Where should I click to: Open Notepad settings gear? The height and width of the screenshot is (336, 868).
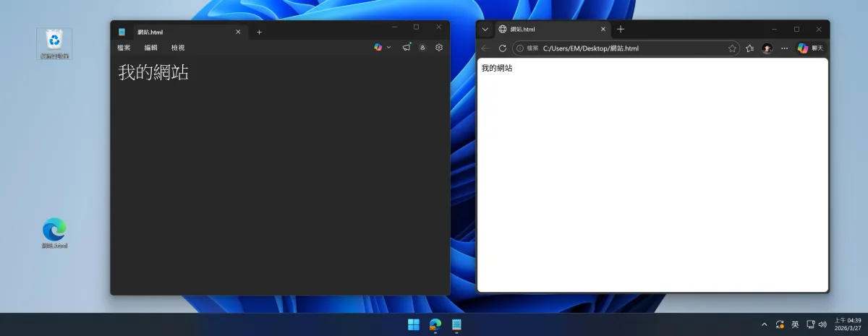(438, 48)
